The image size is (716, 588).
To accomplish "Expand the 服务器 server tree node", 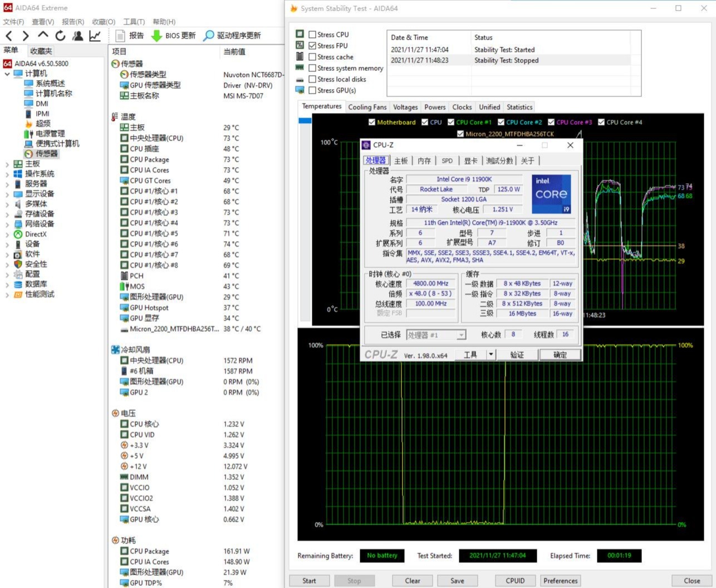I will tap(7, 184).
